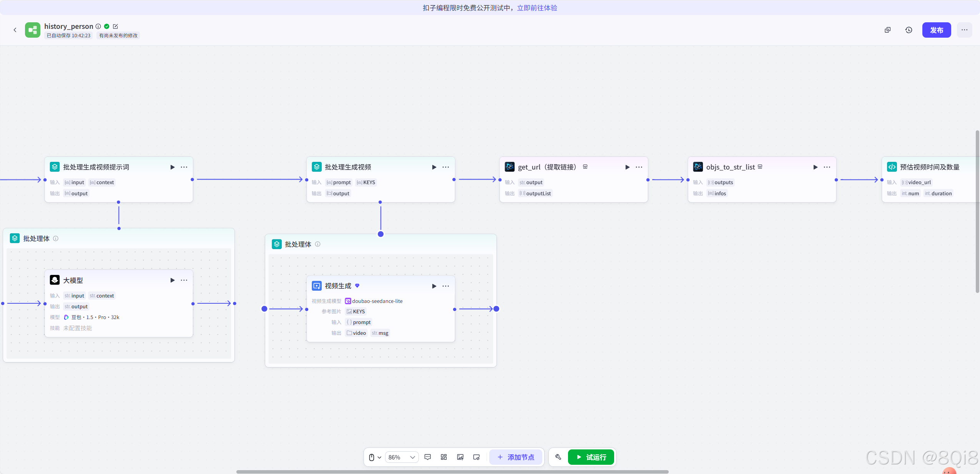Image resolution: width=980 pixels, height=474 pixels.
Task: Run the 大模型 node
Action: click(172, 280)
